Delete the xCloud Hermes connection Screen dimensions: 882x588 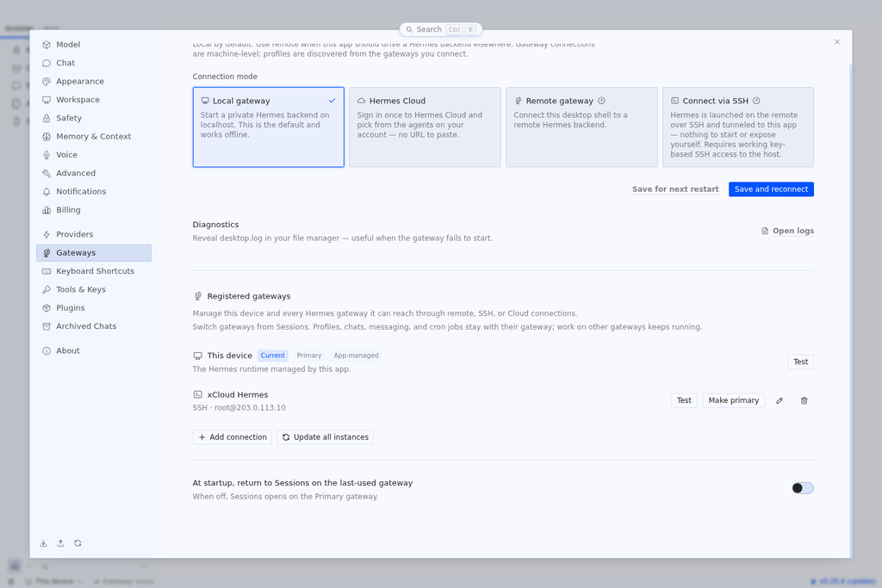(804, 401)
